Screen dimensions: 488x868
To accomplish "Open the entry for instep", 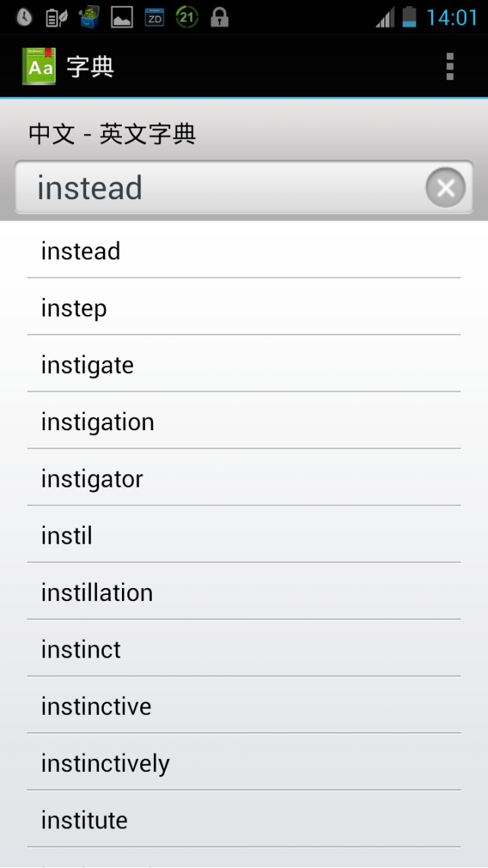I will click(x=244, y=308).
